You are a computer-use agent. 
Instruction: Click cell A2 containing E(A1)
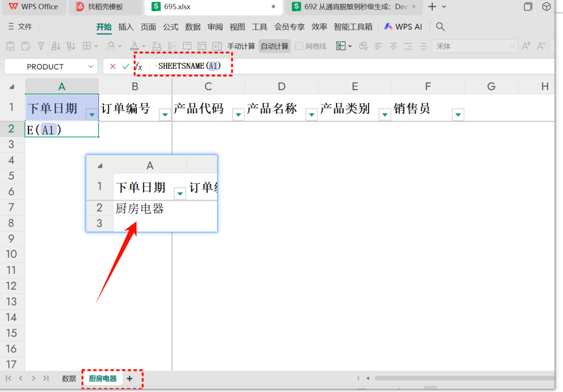62,129
